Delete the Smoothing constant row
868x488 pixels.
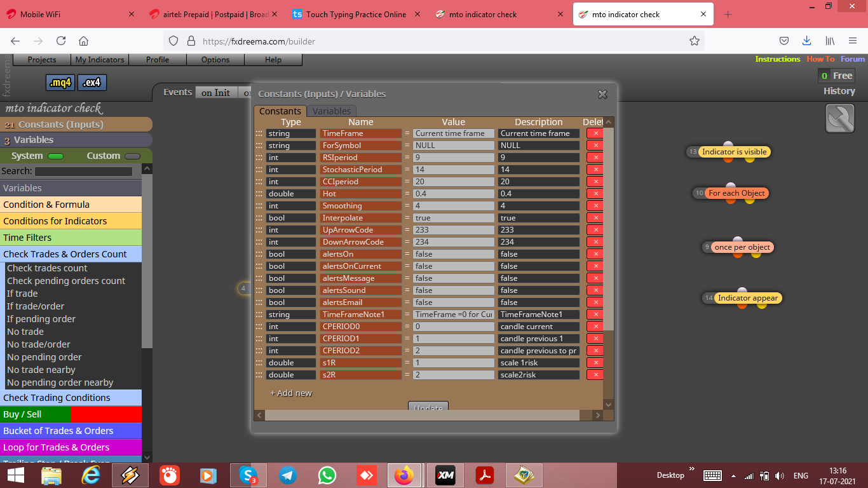[595, 206]
